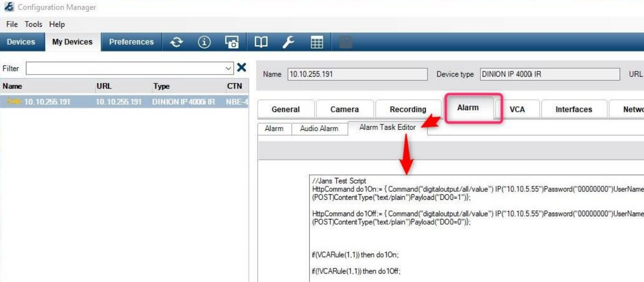The image size is (644, 282).
Task: Click the Configuration Manager app icon
Action: (x=9, y=7)
